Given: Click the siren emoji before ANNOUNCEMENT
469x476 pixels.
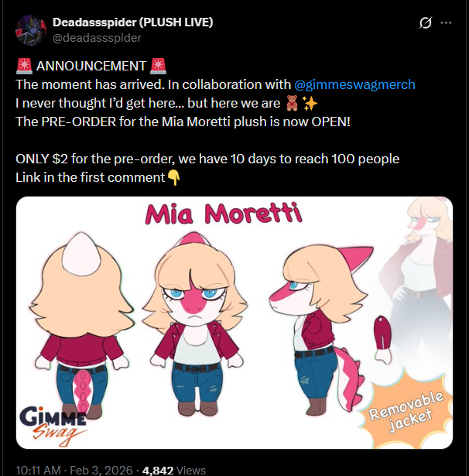Looking at the screenshot, I should click(24, 66).
